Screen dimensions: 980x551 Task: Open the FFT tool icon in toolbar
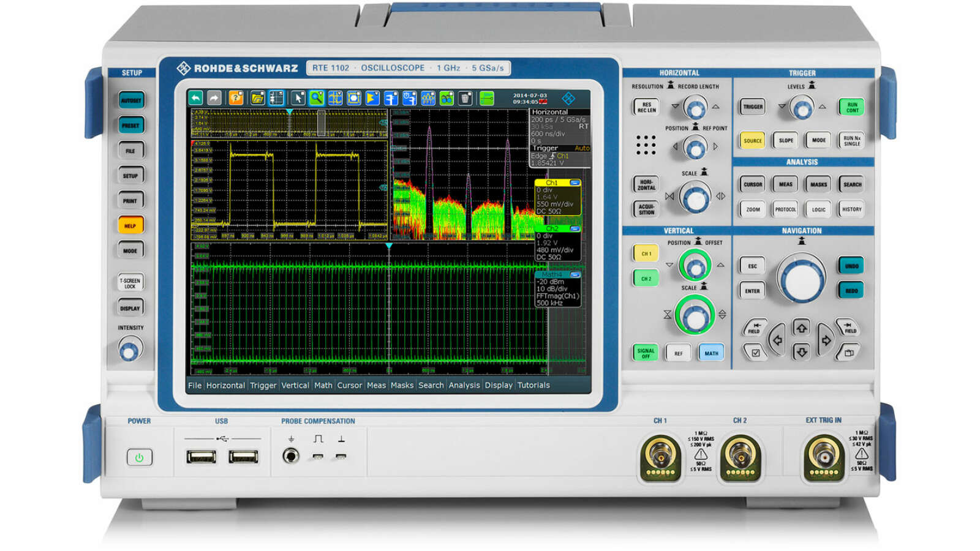pyautogui.click(x=428, y=98)
